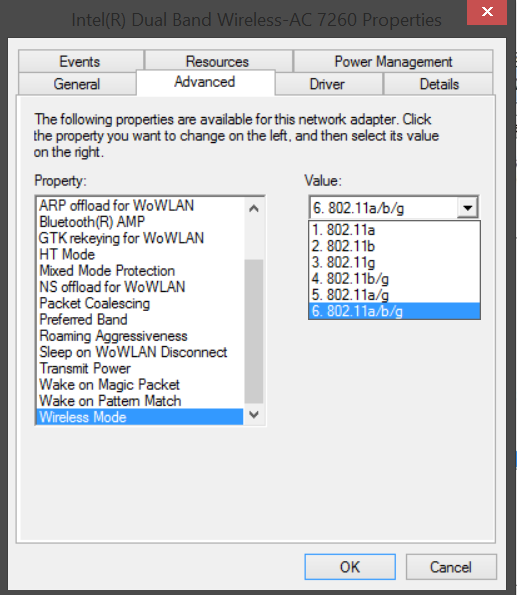Confirm changes with the OK button
The height and width of the screenshot is (595, 517).
point(350,567)
